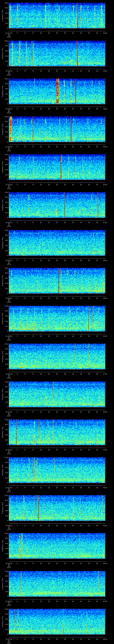This screenshot has height=644, width=114.
Task: Select the spectrogram starting at 20:40:00
Action: [57, 357]
